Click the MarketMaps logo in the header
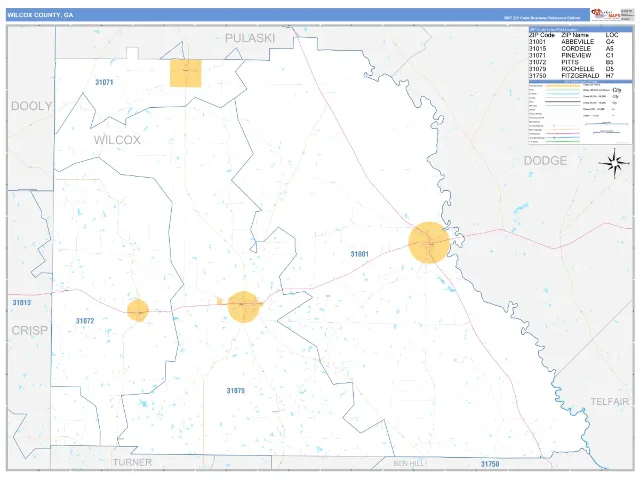 click(606, 15)
